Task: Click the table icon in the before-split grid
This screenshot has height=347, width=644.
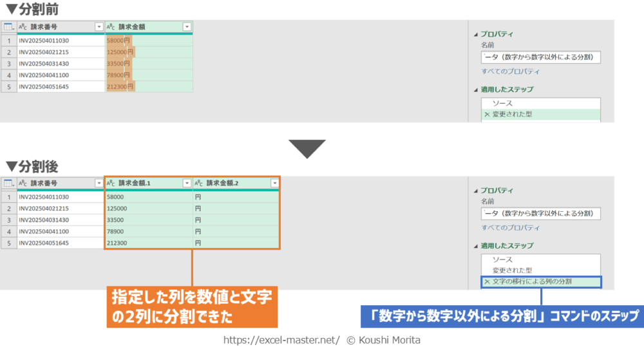Action: pos(8,26)
